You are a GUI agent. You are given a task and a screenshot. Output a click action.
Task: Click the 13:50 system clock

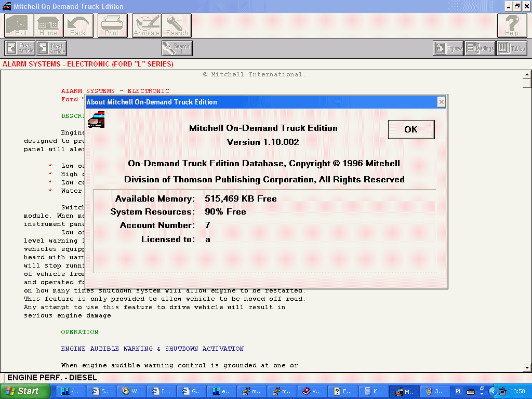click(x=518, y=392)
